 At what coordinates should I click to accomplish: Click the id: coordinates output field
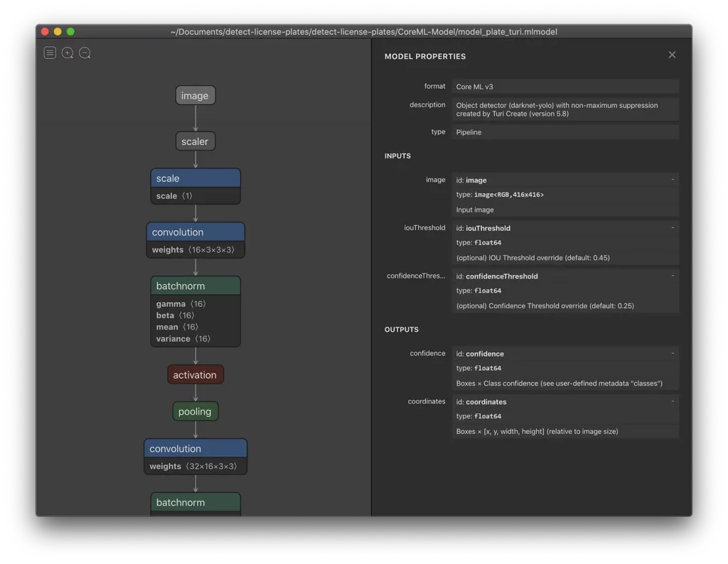point(565,401)
